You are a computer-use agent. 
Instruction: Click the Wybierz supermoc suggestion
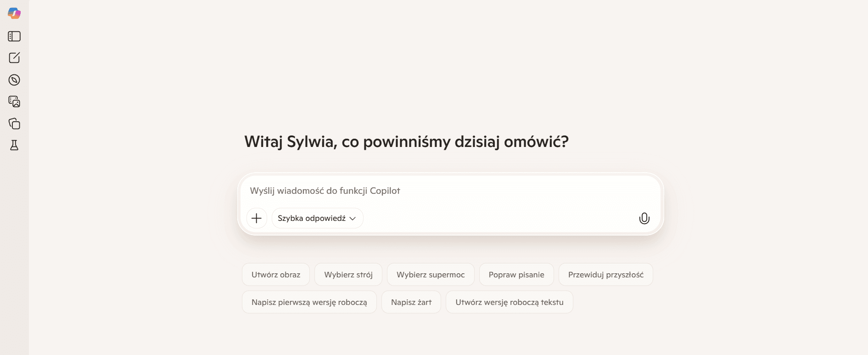click(431, 274)
